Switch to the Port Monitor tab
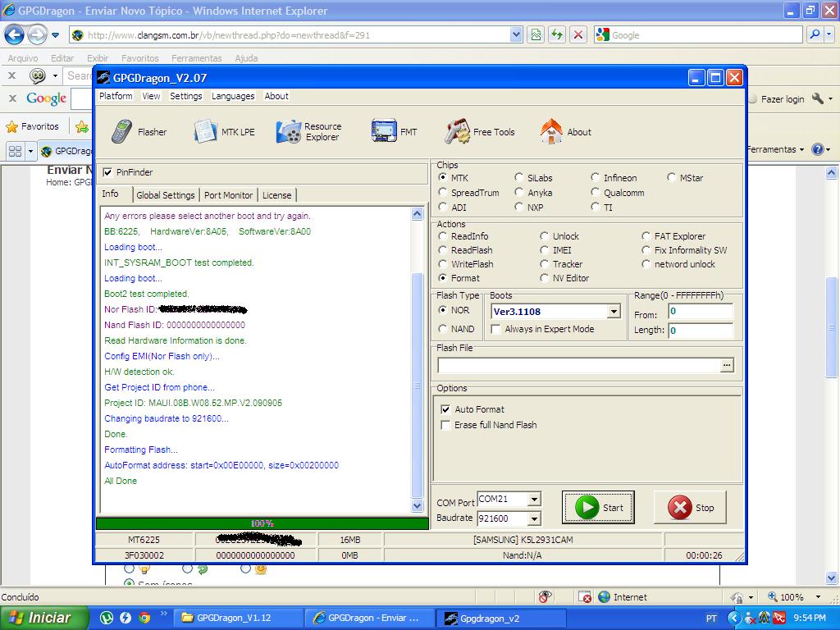This screenshot has height=630, width=840. [228, 195]
